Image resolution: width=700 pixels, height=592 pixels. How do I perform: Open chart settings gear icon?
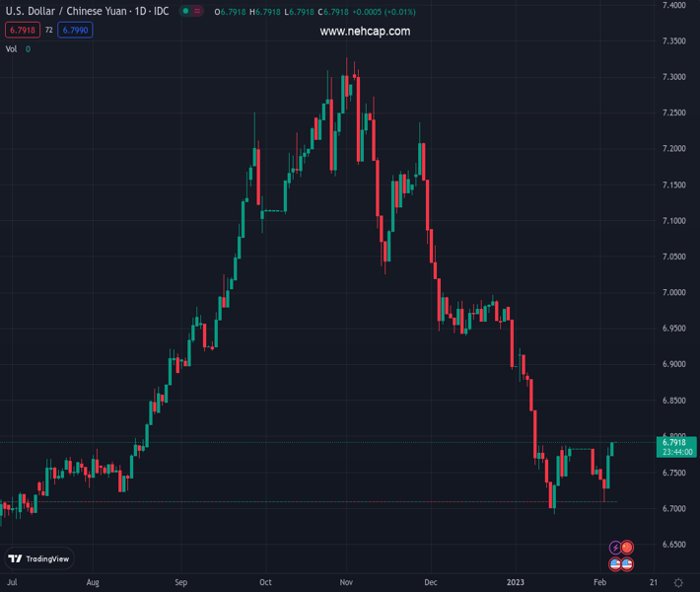[678, 582]
